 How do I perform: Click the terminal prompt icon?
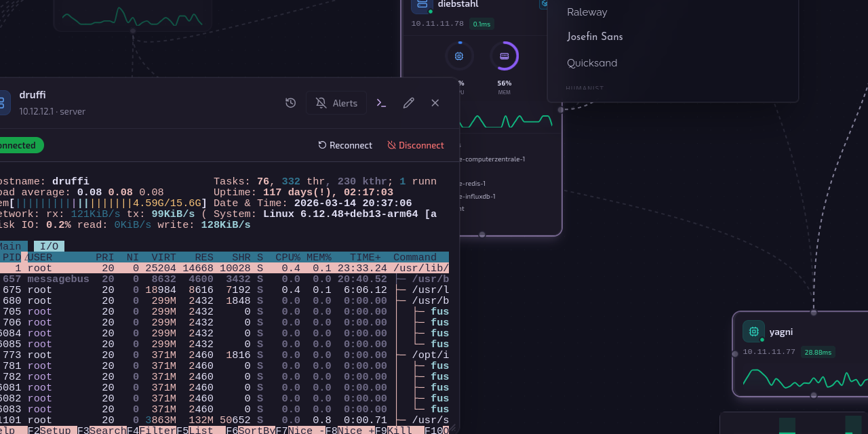pyautogui.click(x=382, y=103)
